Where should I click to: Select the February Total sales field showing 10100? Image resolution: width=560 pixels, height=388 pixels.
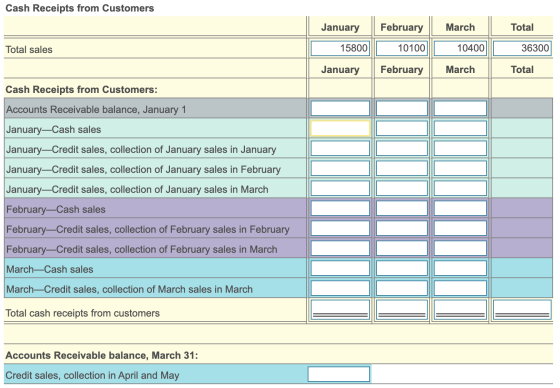[402, 48]
